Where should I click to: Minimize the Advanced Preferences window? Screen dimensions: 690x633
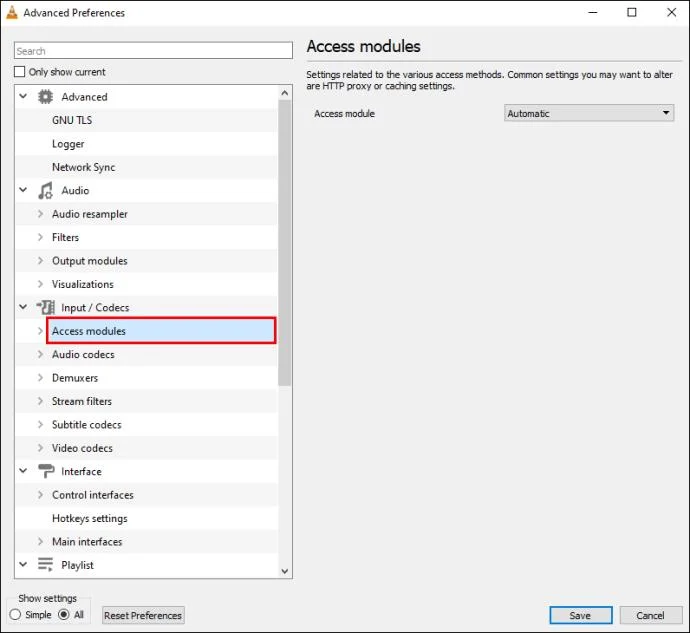coord(593,12)
